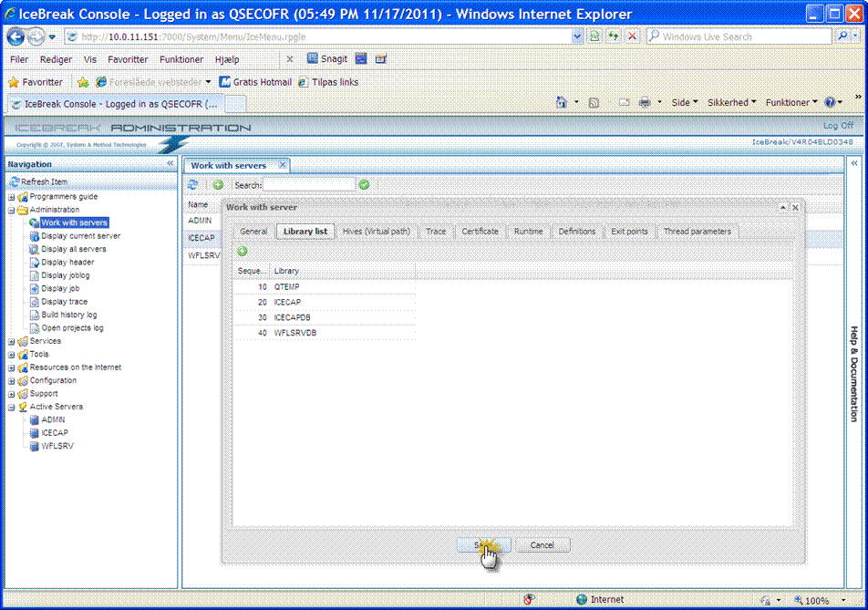Click the green add server icon
The width and height of the screenshot is (868, 610).
218,185
